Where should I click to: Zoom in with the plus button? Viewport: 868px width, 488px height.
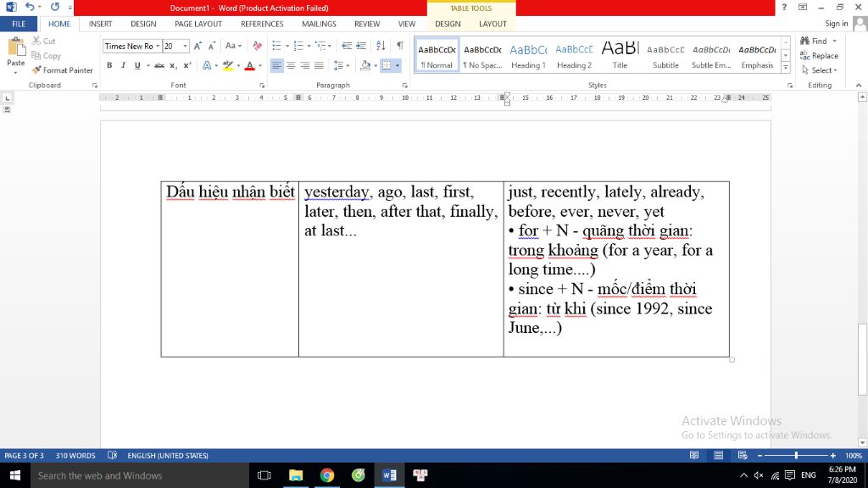(833, 455)
